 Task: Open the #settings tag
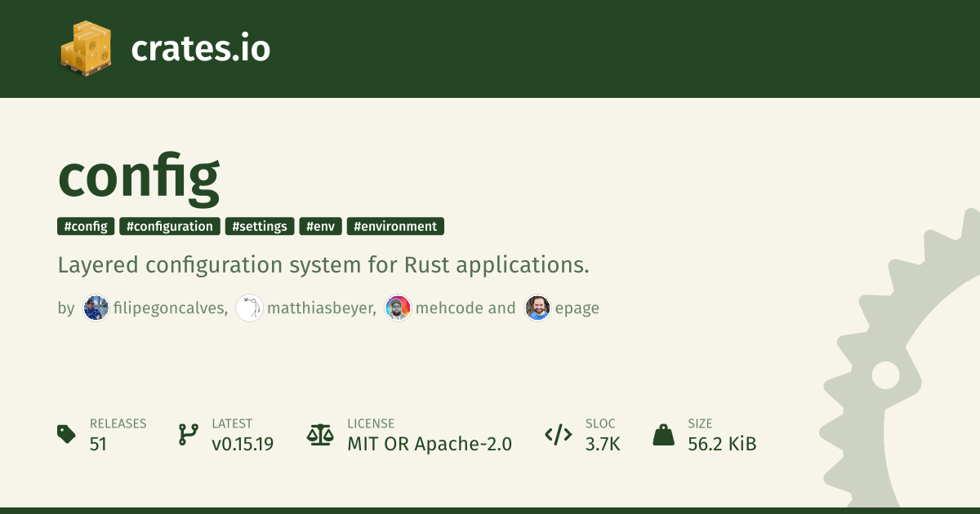pyautogui.click(x=260, y=226)
